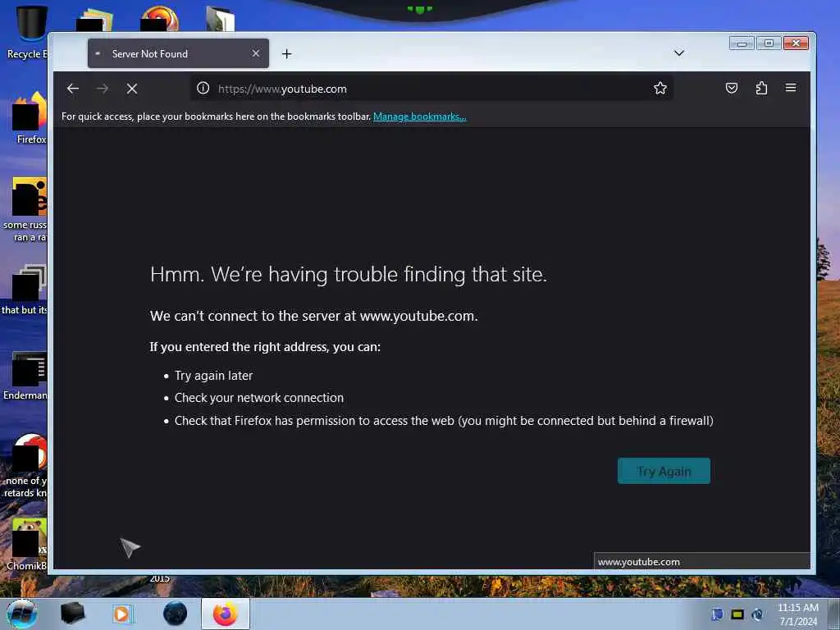Open Firefox application hamburger menu
840x630 pixels.
(791, 88)
